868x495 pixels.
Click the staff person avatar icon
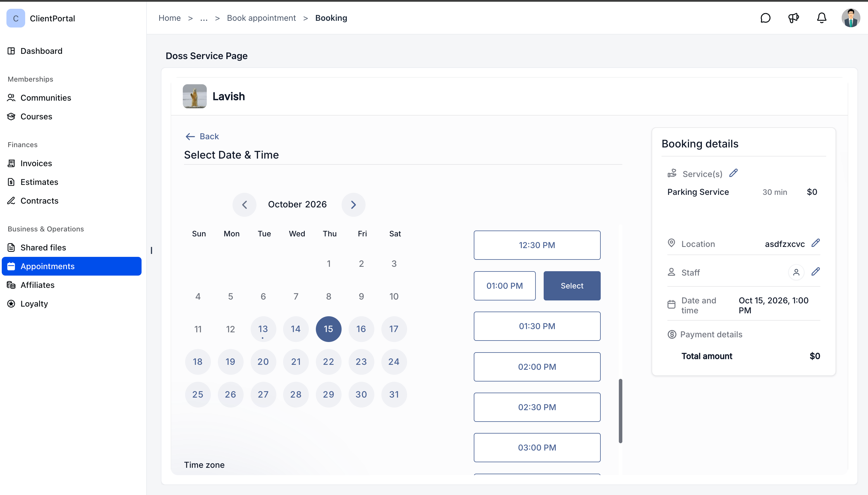point(796,272)
